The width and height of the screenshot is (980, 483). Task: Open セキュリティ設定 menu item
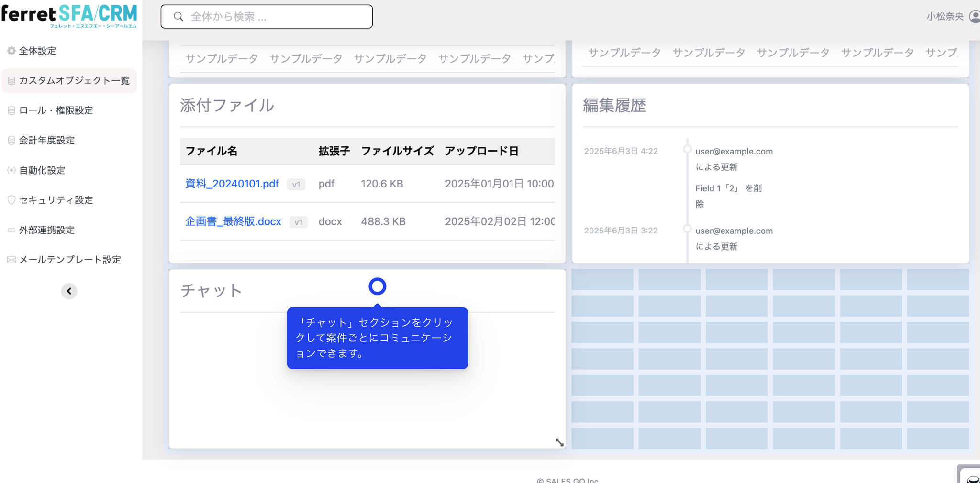[x=56, y=200]
